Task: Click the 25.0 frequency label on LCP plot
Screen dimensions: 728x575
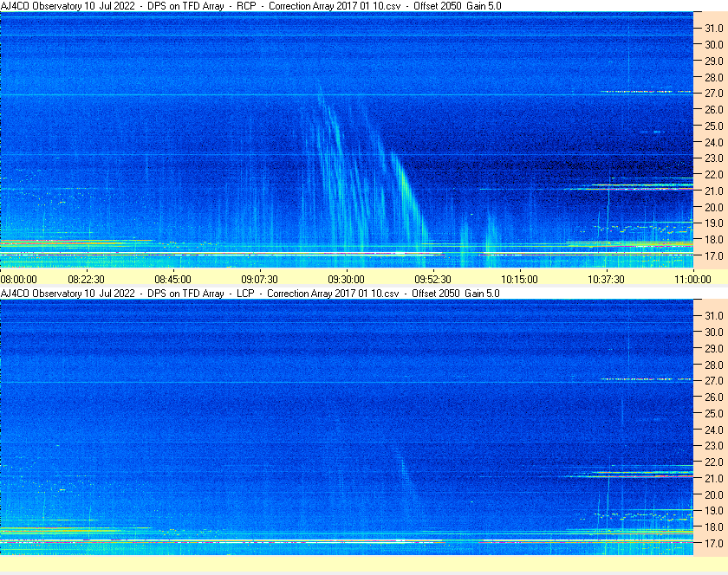Action: pyautogui.click(x=714, y=413)
